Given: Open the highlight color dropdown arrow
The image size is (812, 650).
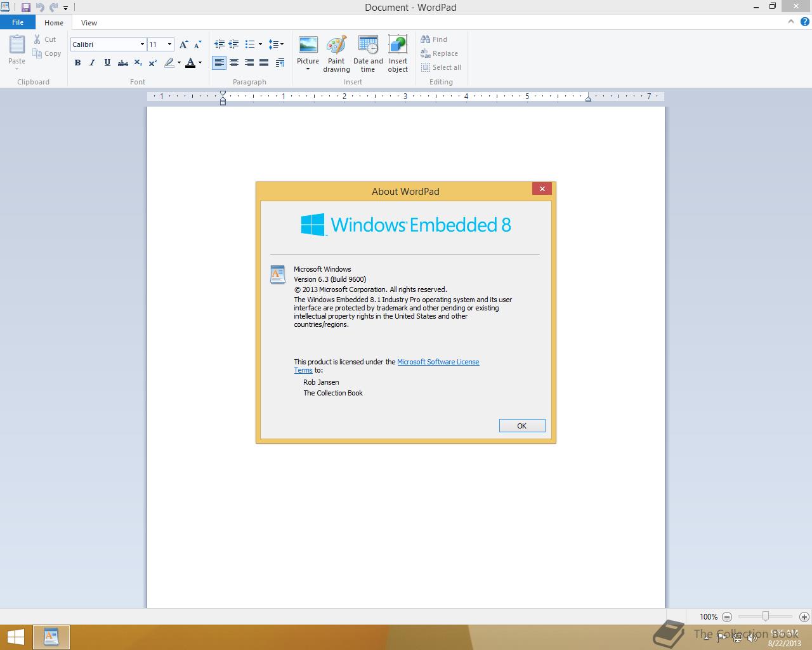Looking at the screenshot, I should (x=179, y=63).
